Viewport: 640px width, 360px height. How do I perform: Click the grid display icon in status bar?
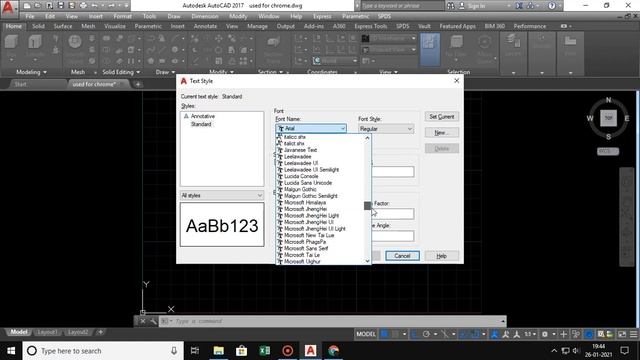point(384,334)
